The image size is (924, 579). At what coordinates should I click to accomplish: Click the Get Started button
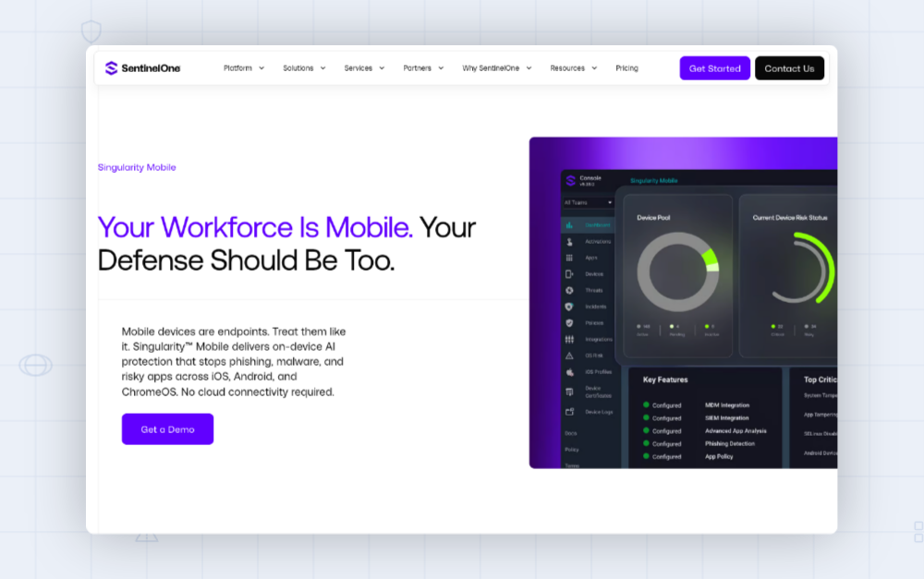[715, 68]
